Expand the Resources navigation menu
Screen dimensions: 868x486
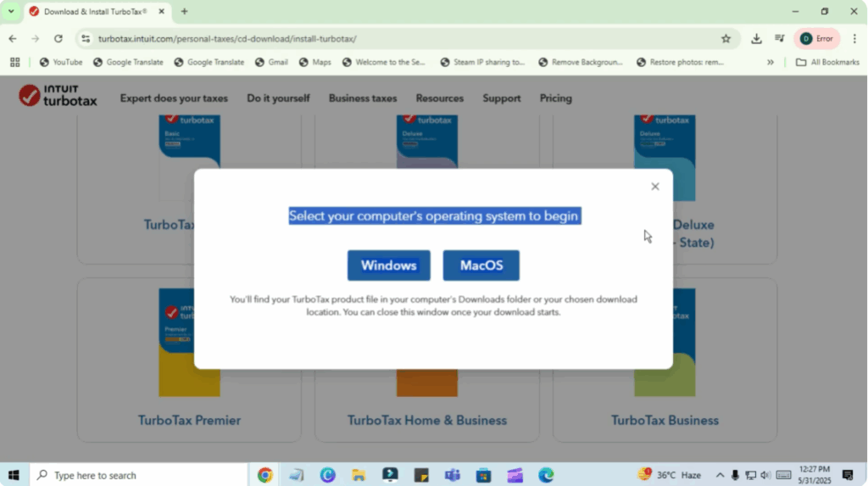439,98
